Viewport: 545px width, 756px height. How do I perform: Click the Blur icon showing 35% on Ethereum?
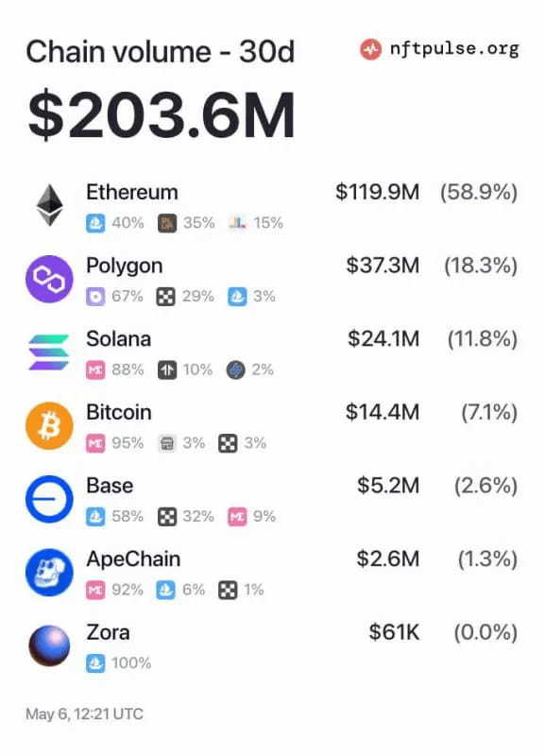pos(167,223)
